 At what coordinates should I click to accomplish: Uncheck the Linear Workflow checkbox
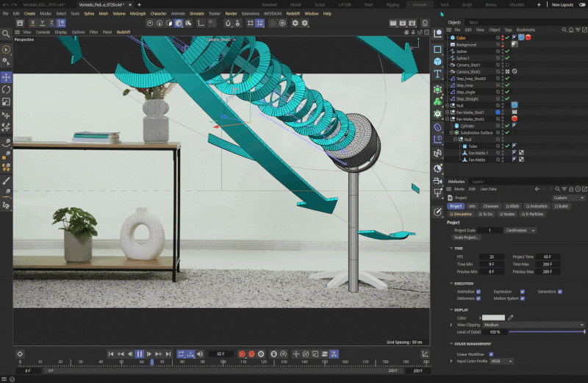490,354
